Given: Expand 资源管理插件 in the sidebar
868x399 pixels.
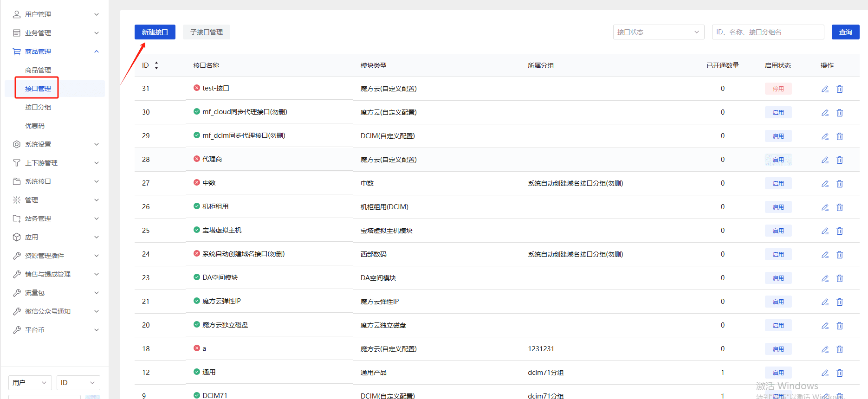Looking at the screenshot, I should click(56, 256).
